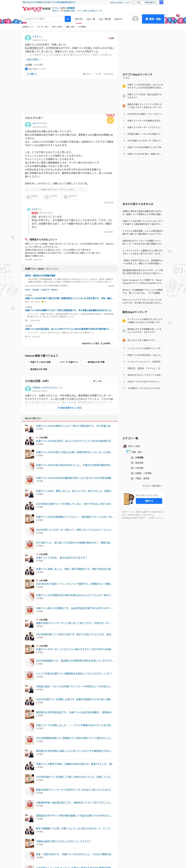This screenshot has width=186, height=868.
Task: Click the 中学受験 folder icon
Action: [x=132, y=468]
